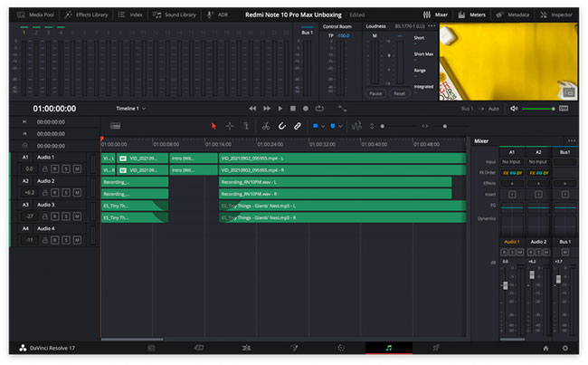Open the Timeline View Options icon

[115, 126]
